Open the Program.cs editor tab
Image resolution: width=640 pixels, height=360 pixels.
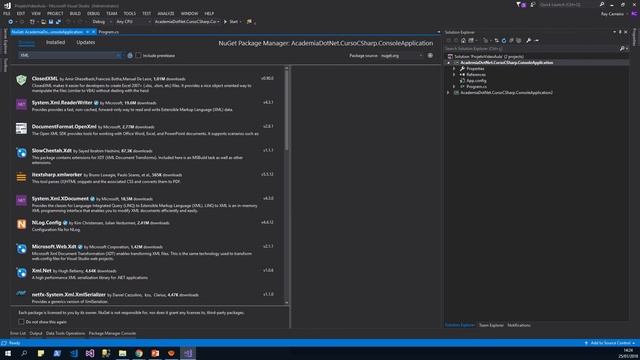109,32
